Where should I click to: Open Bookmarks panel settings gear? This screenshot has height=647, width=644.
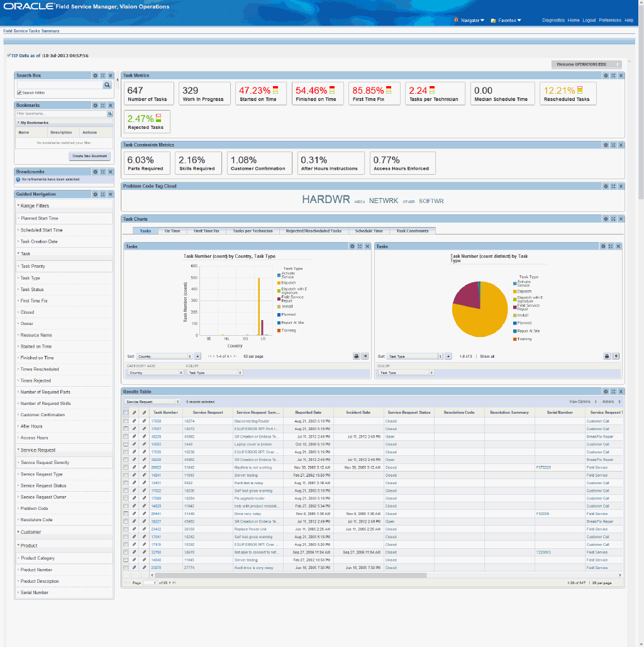[x=96, y=105]
